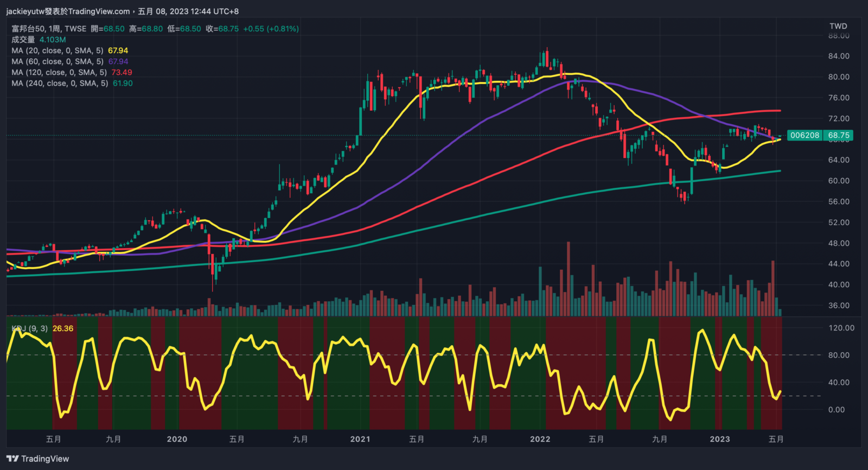The image size is (868, 470).
Task: Click the 120.00 label on KDJ scale
Action: pyautogui.click(x=841, y=328)
